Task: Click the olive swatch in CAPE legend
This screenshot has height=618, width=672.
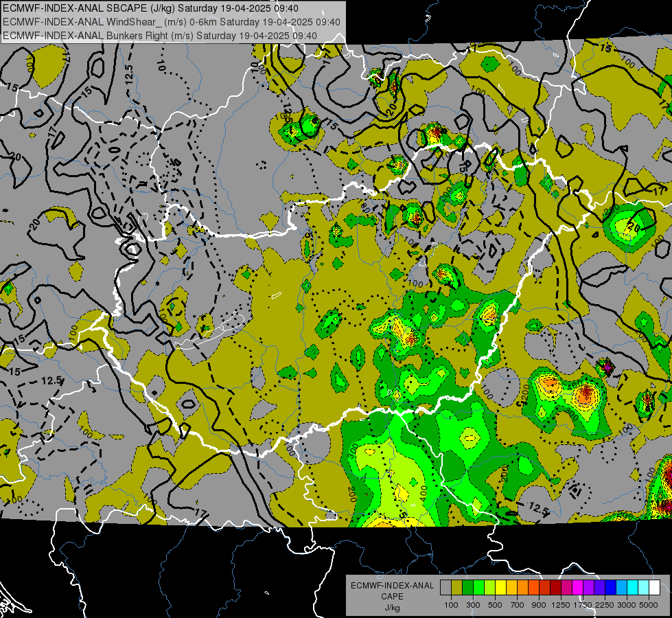Action: click(x=457, y=588)
